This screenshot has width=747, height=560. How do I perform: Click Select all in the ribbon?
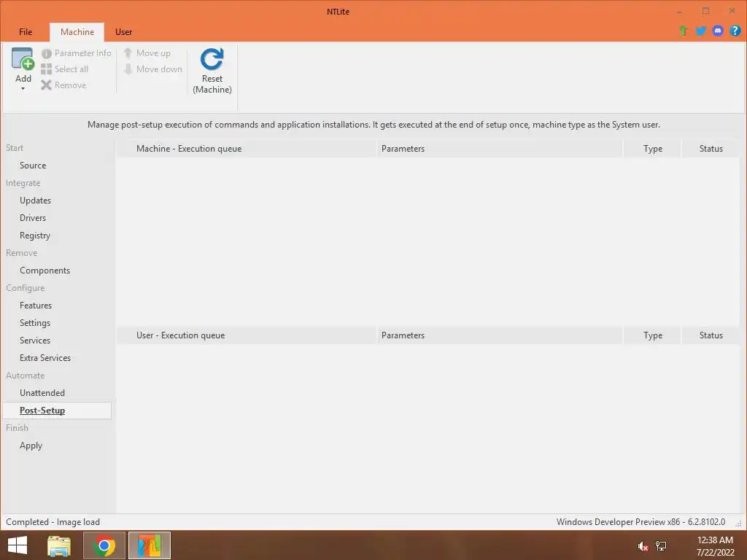tap(65, 69)
